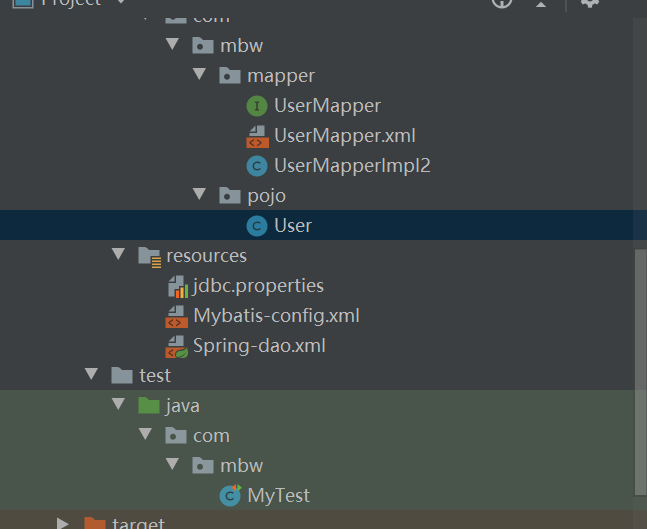The width and height of the screenshot is (647, 529).
Task: Collapse the test mbw package
Action: tap(172, 464)
